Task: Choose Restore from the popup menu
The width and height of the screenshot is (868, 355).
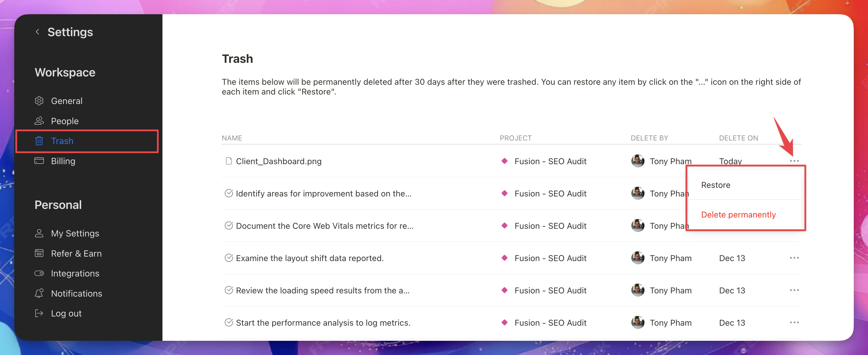Action: click(x=715, y=185)
